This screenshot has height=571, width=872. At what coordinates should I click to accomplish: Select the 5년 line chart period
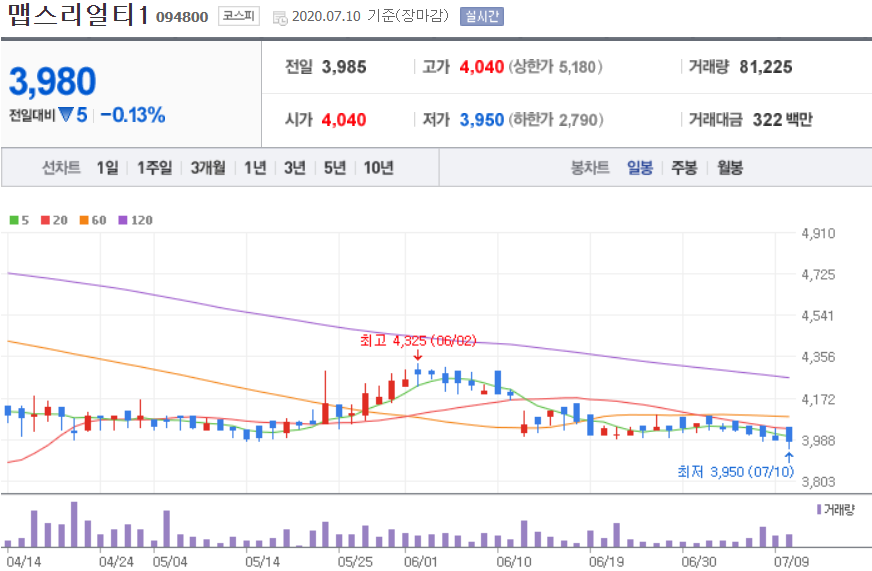click(335, 167)
